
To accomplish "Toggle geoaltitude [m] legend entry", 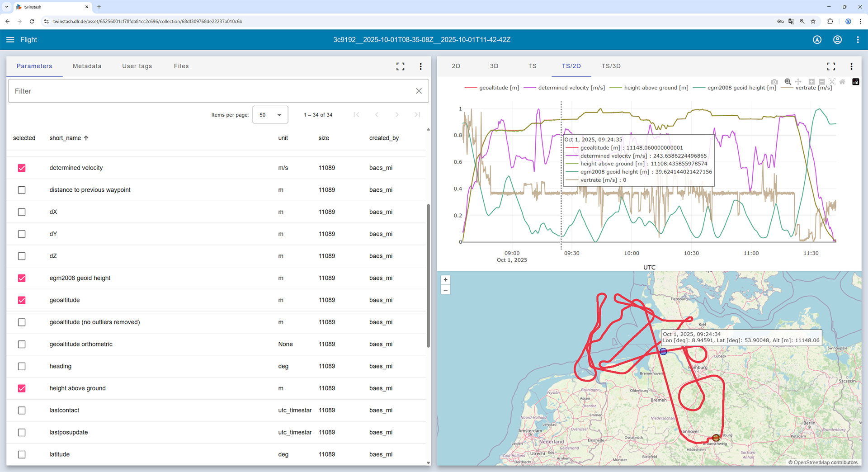I will coord(492,88).
